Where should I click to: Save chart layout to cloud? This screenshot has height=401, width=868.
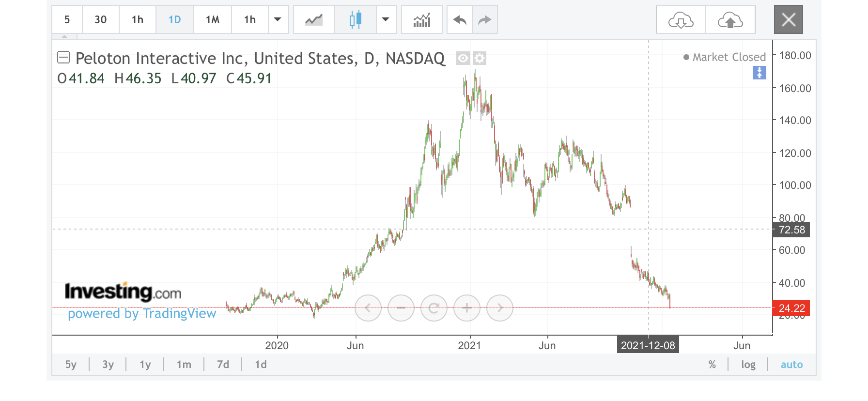coord(730,20)
